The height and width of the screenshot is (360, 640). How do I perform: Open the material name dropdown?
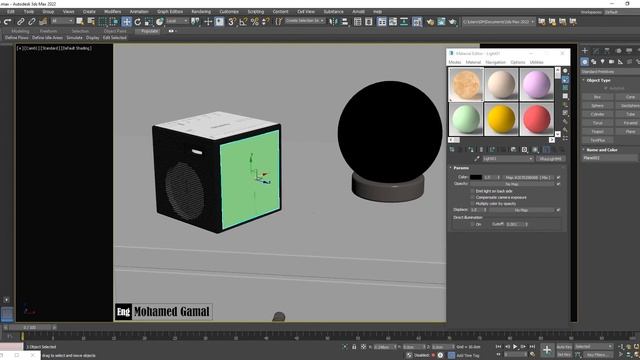pyautogui.click(x=508, y=158)
